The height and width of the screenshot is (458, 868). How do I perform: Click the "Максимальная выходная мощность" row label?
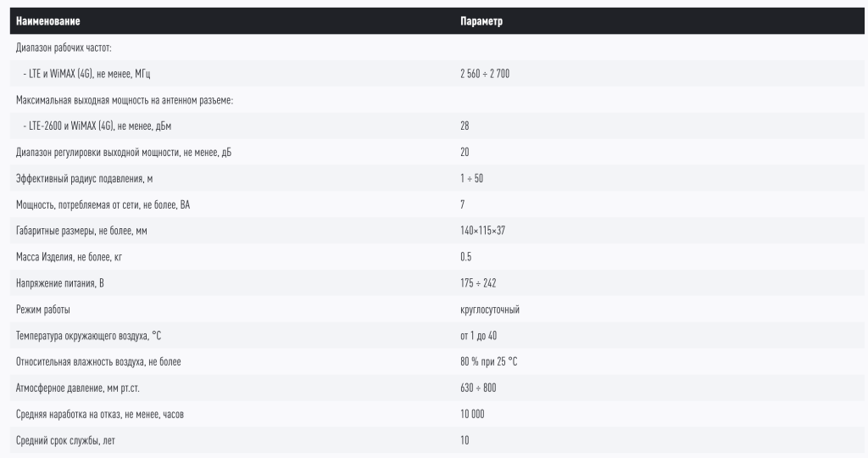125,100
